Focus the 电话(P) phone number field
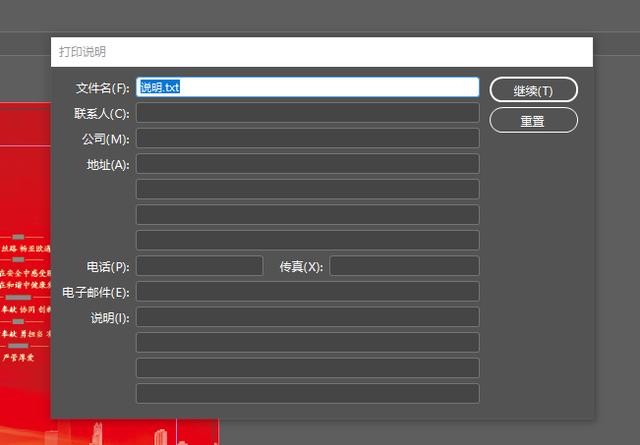The width and height of the screenshot is (640, 445). pos(200,266)
